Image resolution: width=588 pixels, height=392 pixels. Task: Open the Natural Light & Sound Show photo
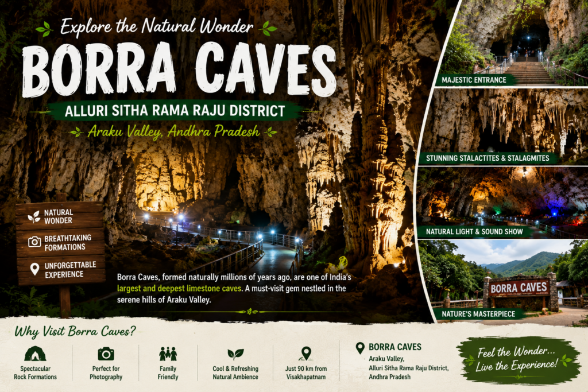pyautogui.click(x=502, y=203)
